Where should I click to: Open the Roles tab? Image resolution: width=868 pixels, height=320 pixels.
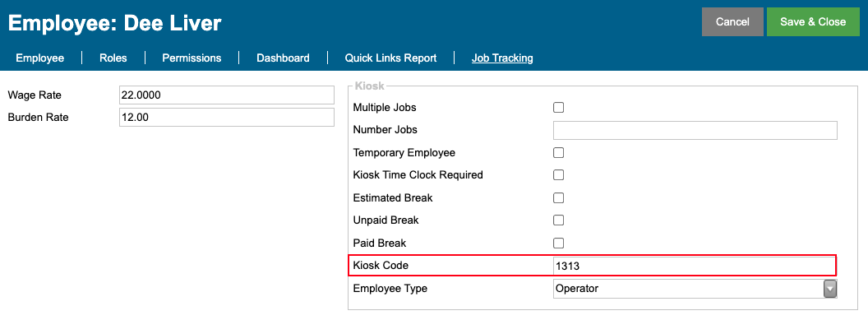point(113,58)
